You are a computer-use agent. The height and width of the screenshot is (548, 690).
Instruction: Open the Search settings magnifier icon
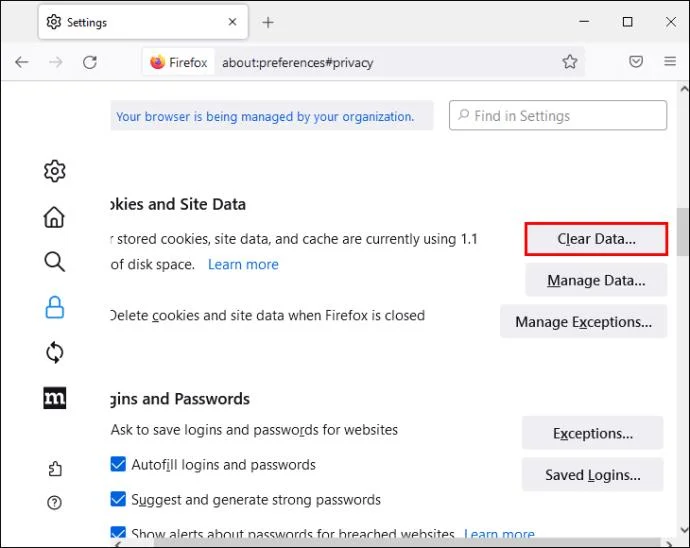[55, 261]
